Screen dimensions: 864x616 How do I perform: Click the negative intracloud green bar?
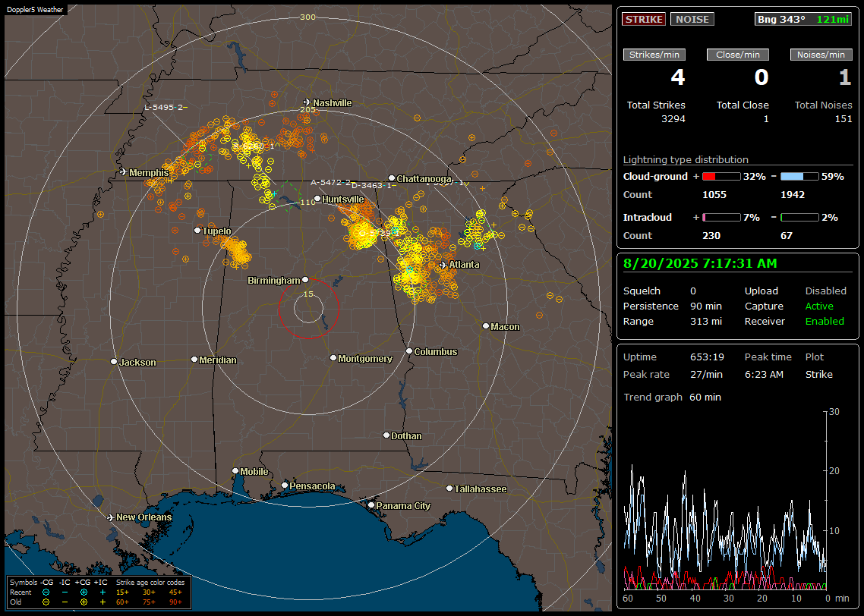pos(799,218)
